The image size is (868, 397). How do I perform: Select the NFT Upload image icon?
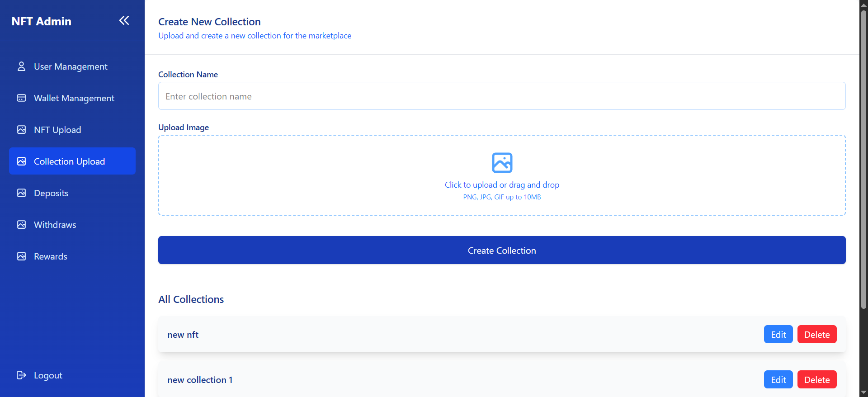coord(22,129)
